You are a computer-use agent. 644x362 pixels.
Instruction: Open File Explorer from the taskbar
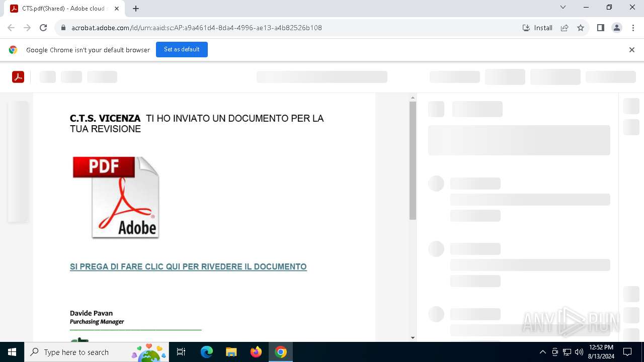point(231,352)
